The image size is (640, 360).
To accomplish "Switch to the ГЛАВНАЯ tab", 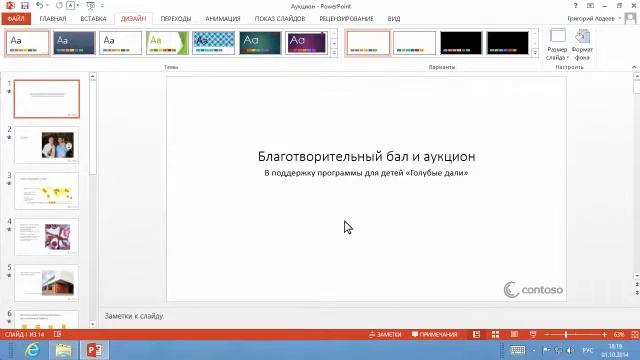I will [x=53, y=19].
